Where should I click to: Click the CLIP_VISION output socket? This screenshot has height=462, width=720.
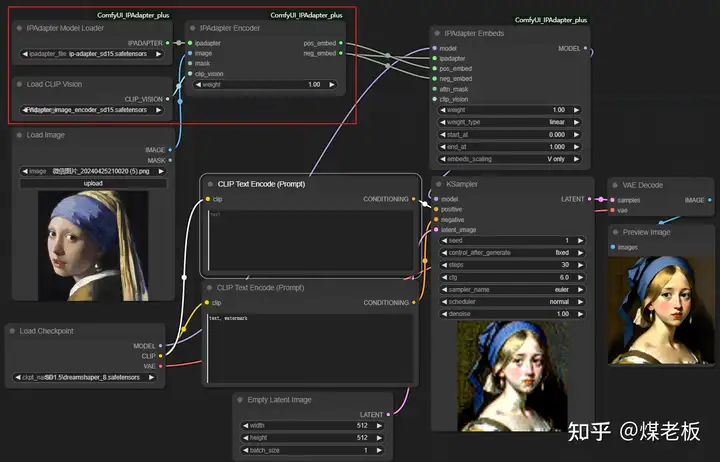click(168, 99)
